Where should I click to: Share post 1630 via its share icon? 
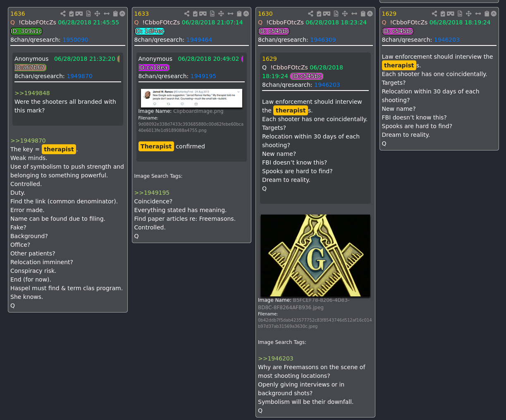pos(310,14)
